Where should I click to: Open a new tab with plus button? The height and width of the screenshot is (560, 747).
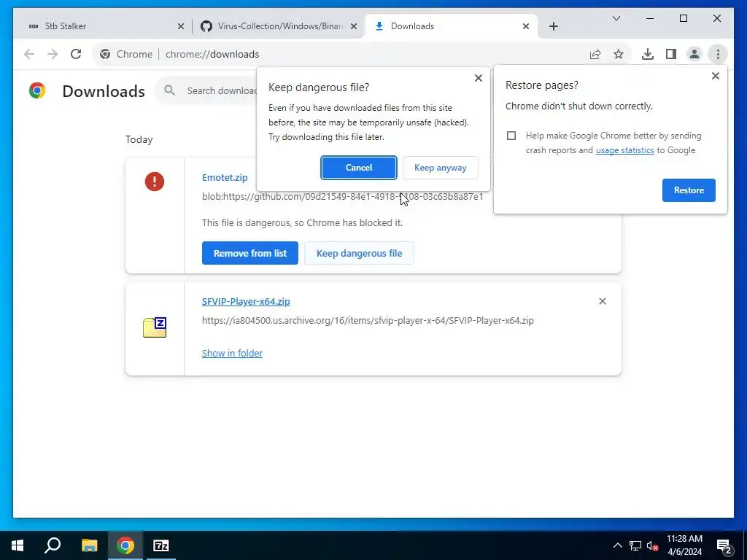pyautogui.click(x=553, y=26)
